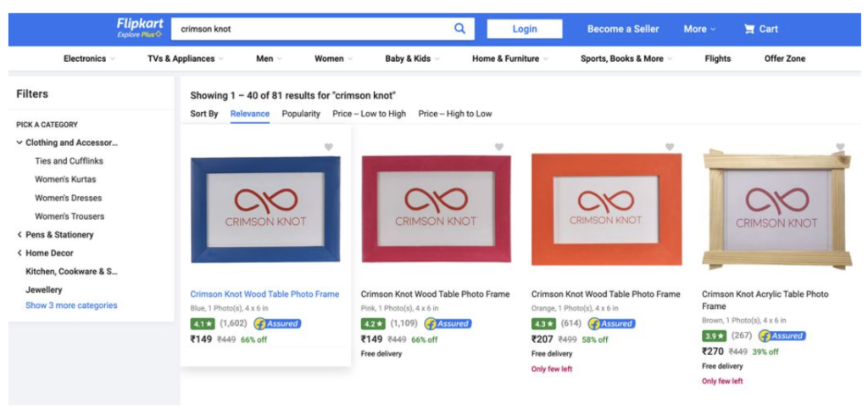Wishlist the acrylic photo frame heart
The width and height of the screenshot is (868, 415).
tap(840, 148)
